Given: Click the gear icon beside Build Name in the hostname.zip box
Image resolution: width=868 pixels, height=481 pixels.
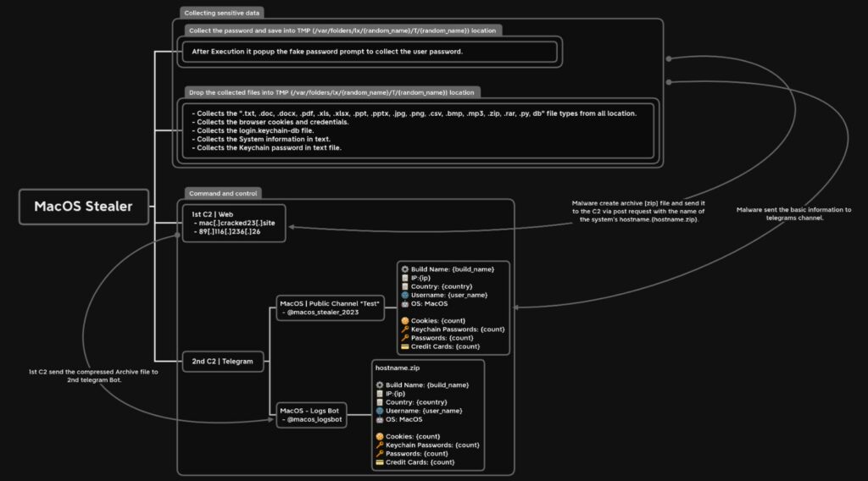Looking at the screenshot, I should click(379, 384).
